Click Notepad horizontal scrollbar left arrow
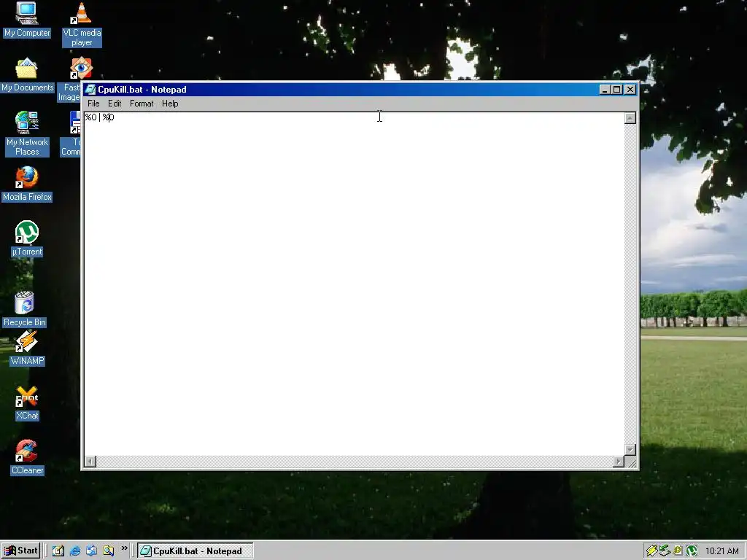Image resolution: width=747 pixels, height=560 pixels. pyautogui.click(x=90, y=461)
